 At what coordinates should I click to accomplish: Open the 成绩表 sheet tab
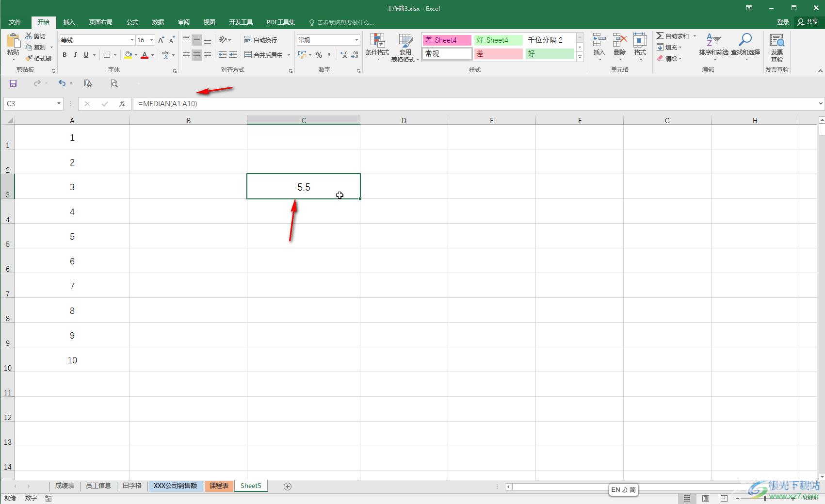(65, 486)
